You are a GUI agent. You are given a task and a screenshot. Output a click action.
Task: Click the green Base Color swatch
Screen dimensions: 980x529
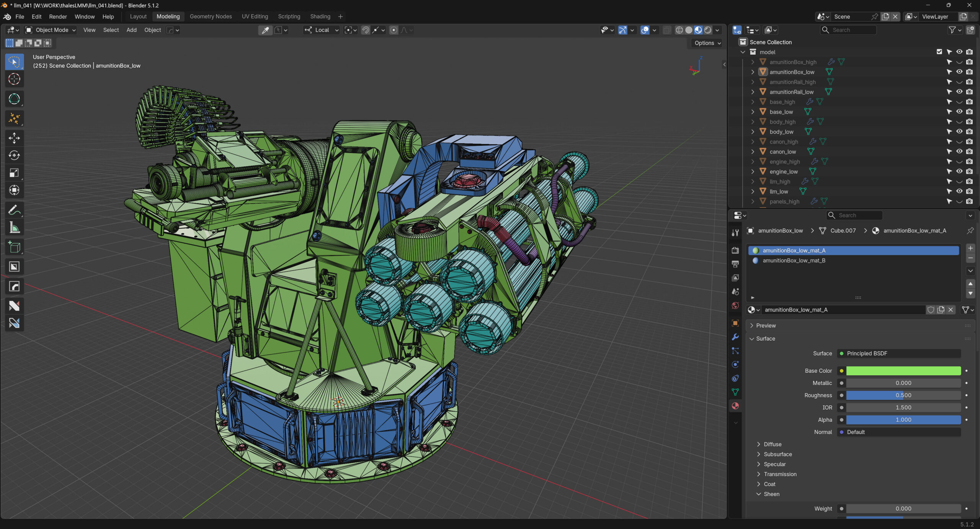[903, 371]
